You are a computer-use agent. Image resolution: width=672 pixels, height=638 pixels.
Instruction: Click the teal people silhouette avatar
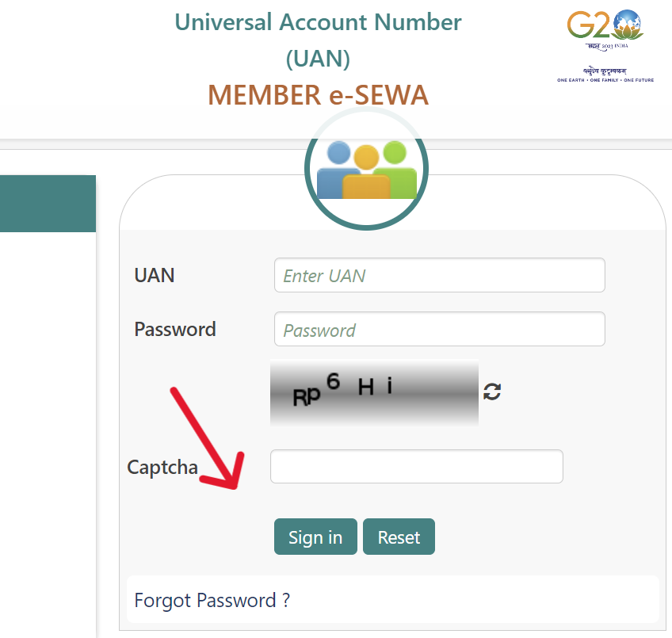coord(366,168)
